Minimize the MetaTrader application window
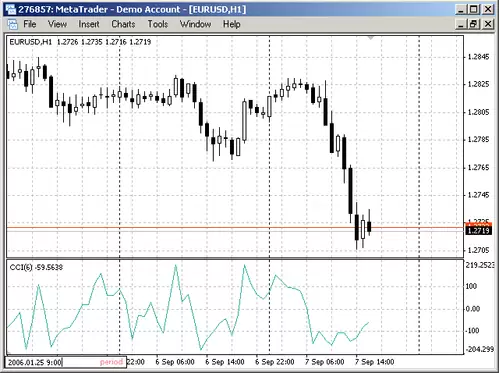This screenshot has height=373, width=499. coord(461,9)
